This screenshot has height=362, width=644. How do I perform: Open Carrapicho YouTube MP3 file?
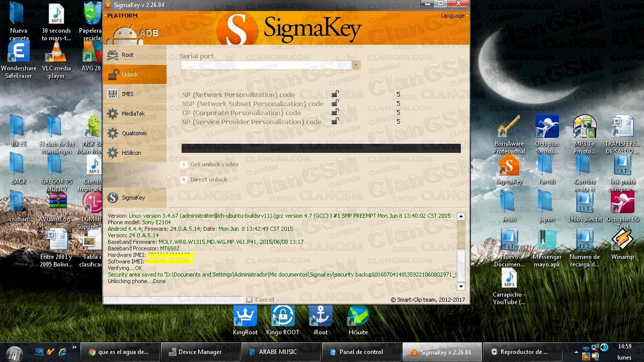point(509,287)
